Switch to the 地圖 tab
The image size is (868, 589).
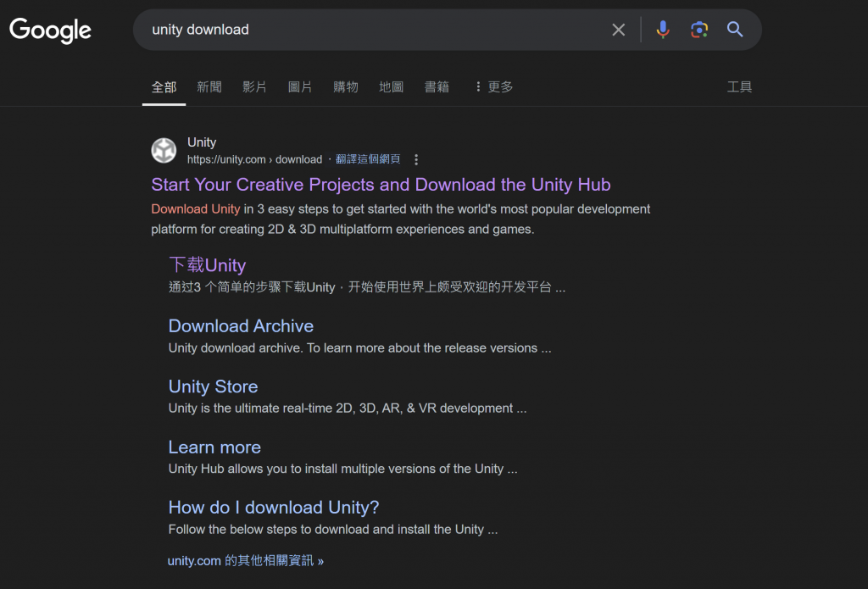[x=391, y=87]
